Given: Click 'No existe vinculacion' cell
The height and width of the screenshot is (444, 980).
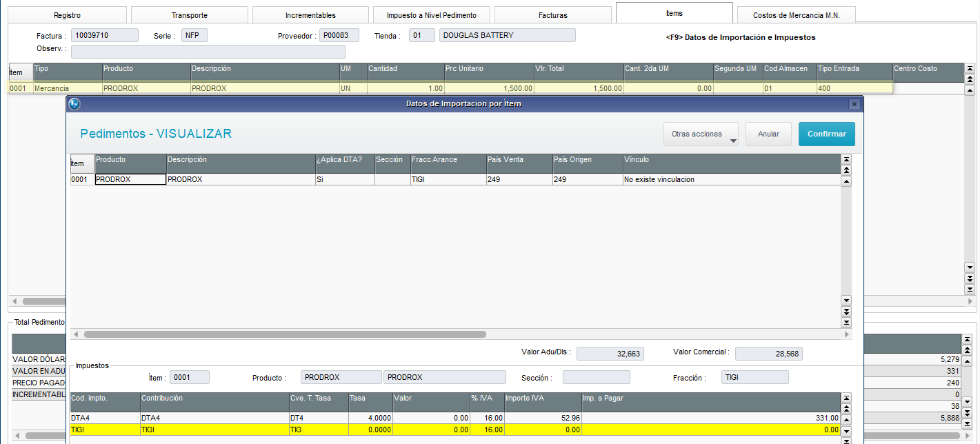Looking at the screenshot, I should coord(732,179).
